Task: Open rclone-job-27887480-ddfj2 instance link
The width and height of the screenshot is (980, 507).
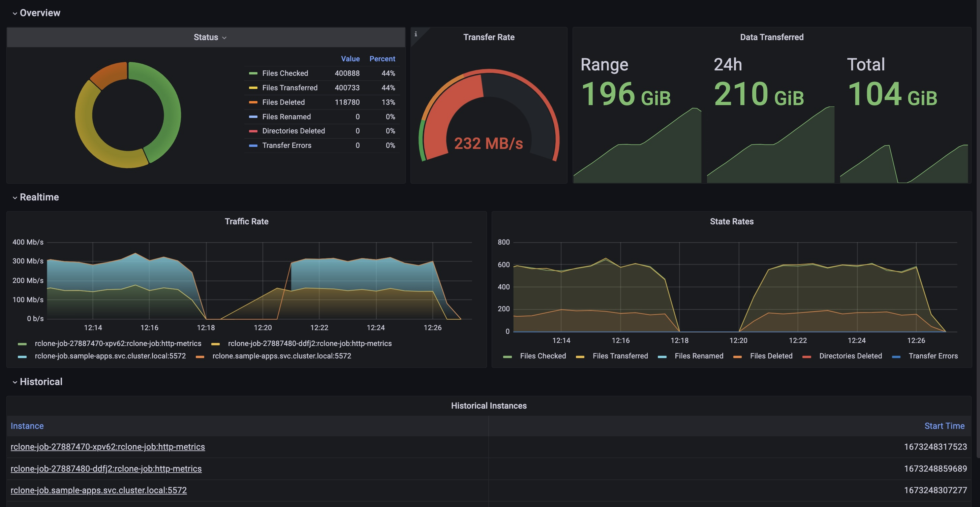Action: [106, 469]
